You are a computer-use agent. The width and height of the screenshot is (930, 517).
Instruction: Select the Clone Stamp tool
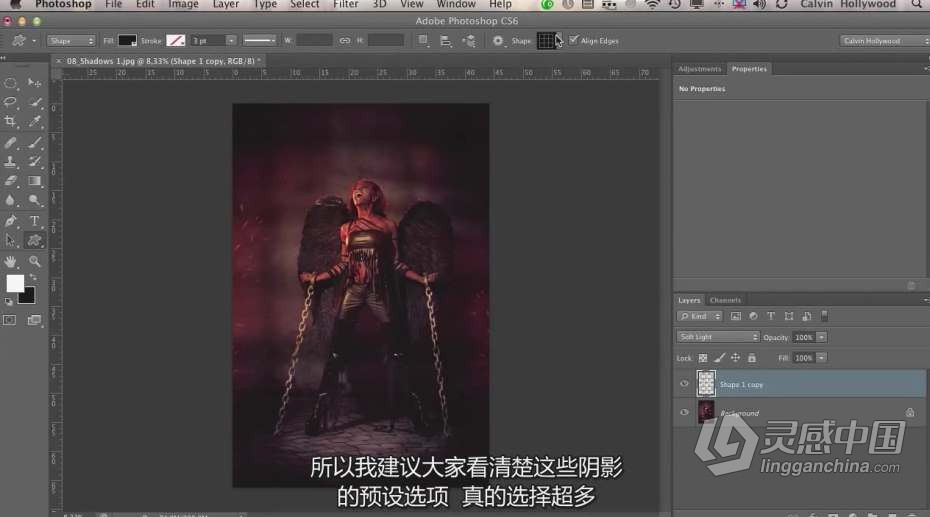pyautogui.click(x=11, y=161)
